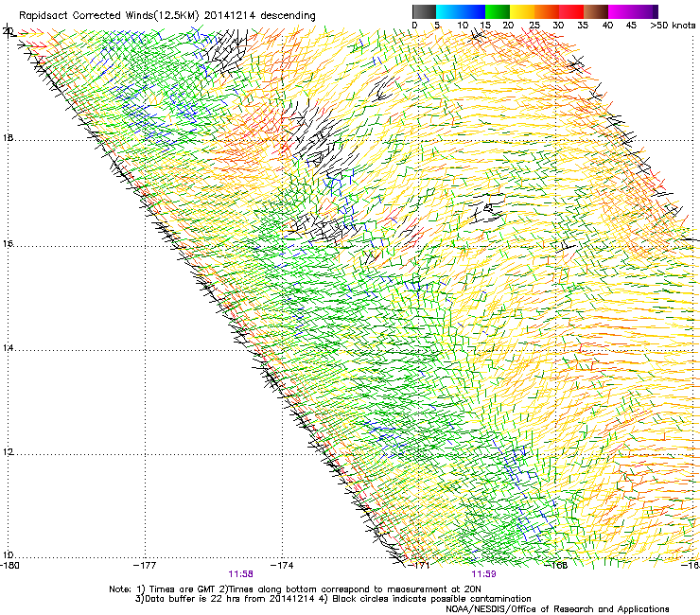Image resolution: width=700 pixels, height=615 pixels.
Task: Click the -168 longitude axis label
Action: point(556,566)
